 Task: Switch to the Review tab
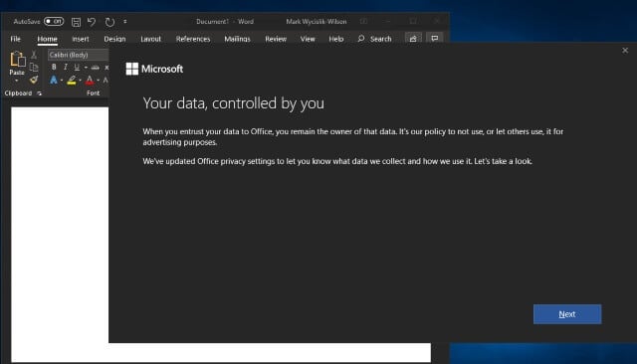[276, 39]
